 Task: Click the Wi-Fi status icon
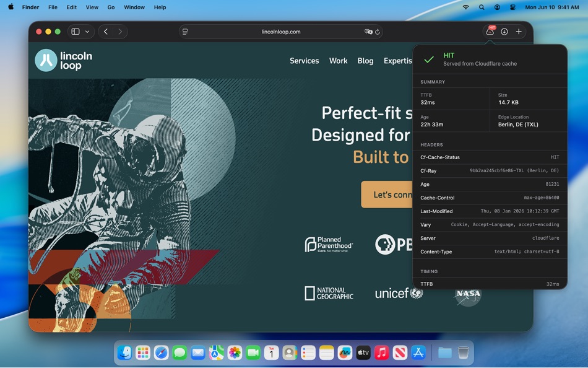point(465,7)
